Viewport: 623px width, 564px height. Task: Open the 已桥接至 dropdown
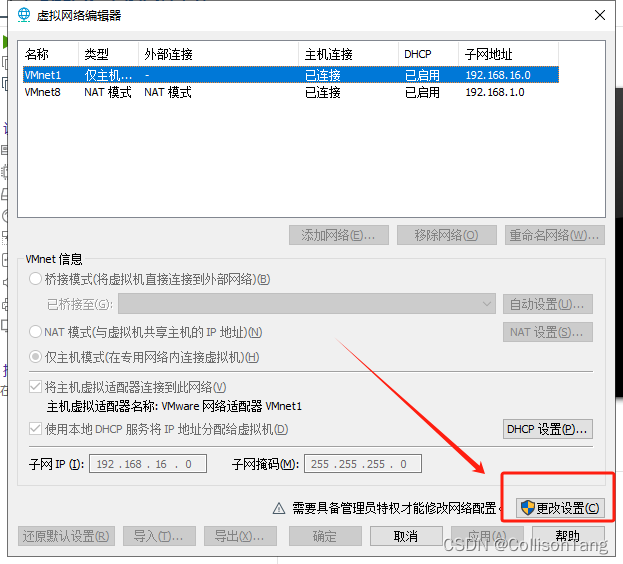tap(307, 304)
